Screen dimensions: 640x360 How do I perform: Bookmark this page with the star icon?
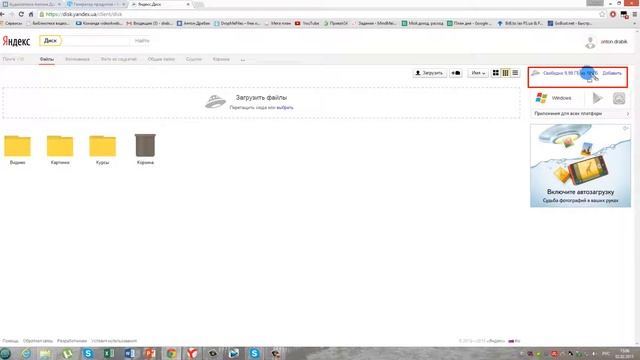602,14
